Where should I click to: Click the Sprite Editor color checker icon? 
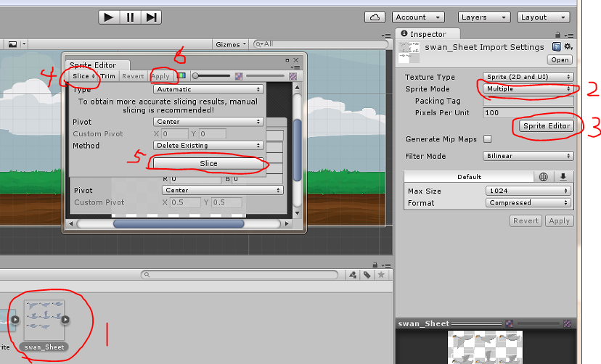[239, 76]
